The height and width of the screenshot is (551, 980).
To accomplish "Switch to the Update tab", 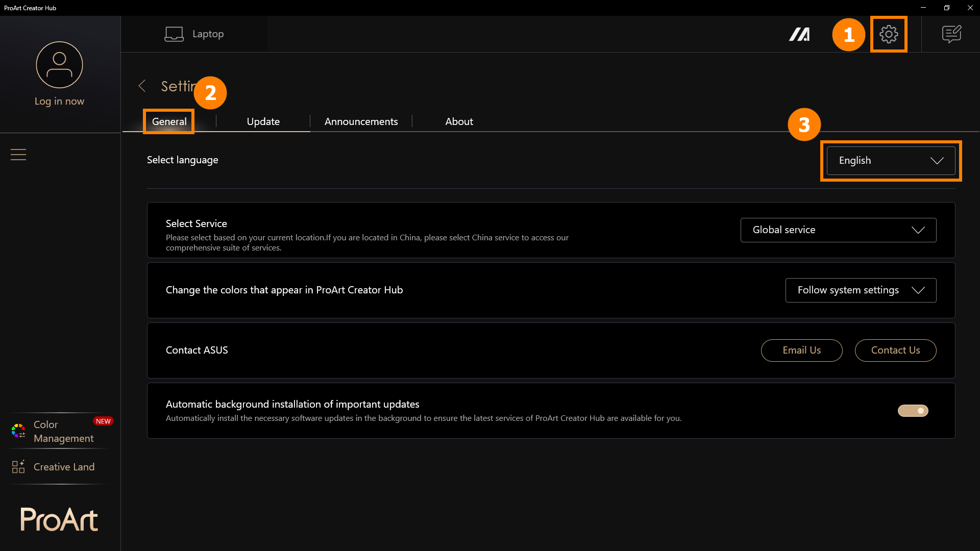I will click(x=263, y=121).
